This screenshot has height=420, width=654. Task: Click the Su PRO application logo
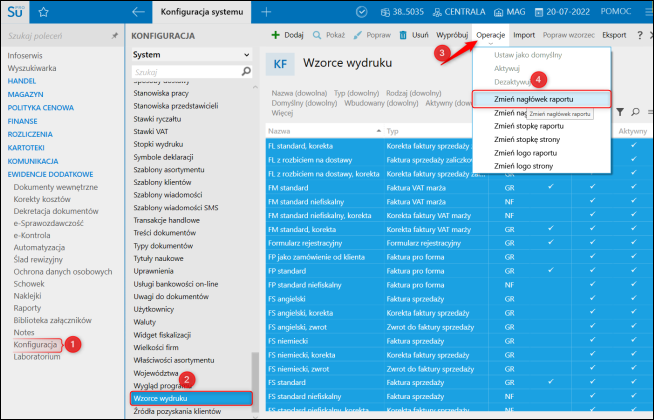tap(15, 12)
